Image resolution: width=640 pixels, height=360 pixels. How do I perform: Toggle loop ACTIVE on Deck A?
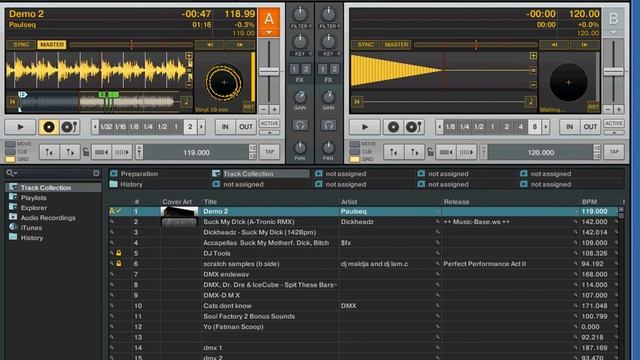(269, 123)
